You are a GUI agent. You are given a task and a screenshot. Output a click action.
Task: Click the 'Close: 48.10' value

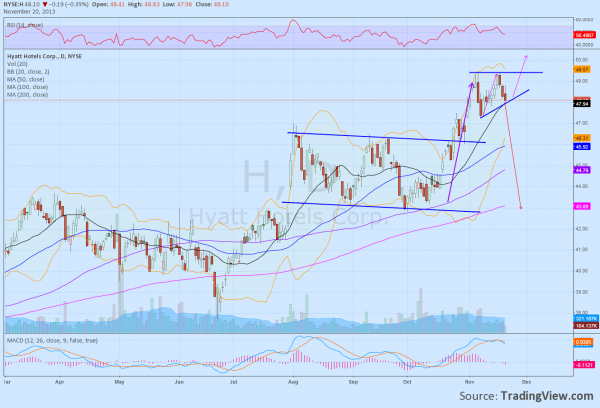[212, 5]
